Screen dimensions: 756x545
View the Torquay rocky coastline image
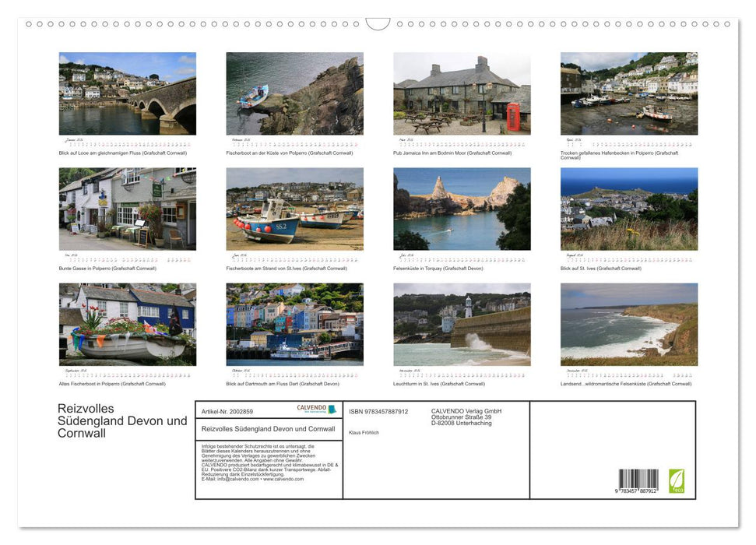tap(461, 208)
